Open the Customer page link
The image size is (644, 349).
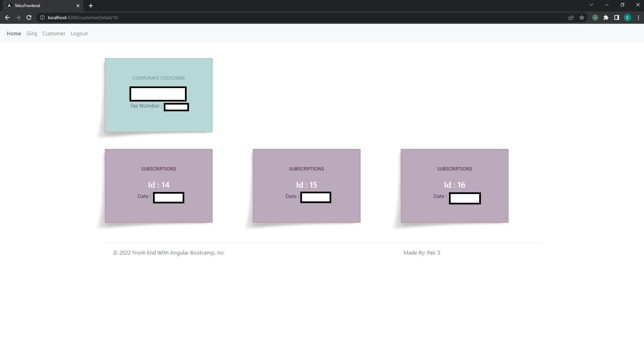click(53, 33)
